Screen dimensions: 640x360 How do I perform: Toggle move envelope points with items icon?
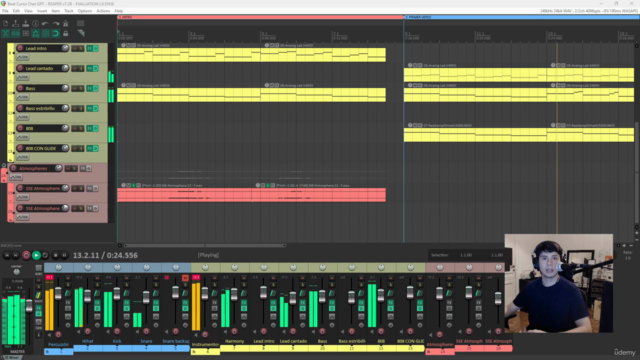pos(36,33)
